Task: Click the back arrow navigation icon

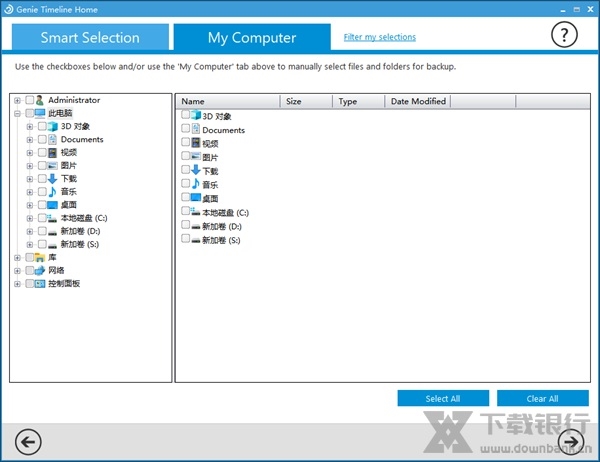Action: (30, 440)
